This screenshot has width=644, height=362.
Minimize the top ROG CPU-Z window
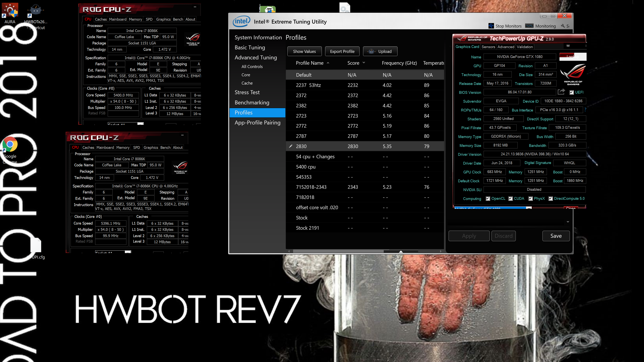pyautogui.click(x=195, y=7)
